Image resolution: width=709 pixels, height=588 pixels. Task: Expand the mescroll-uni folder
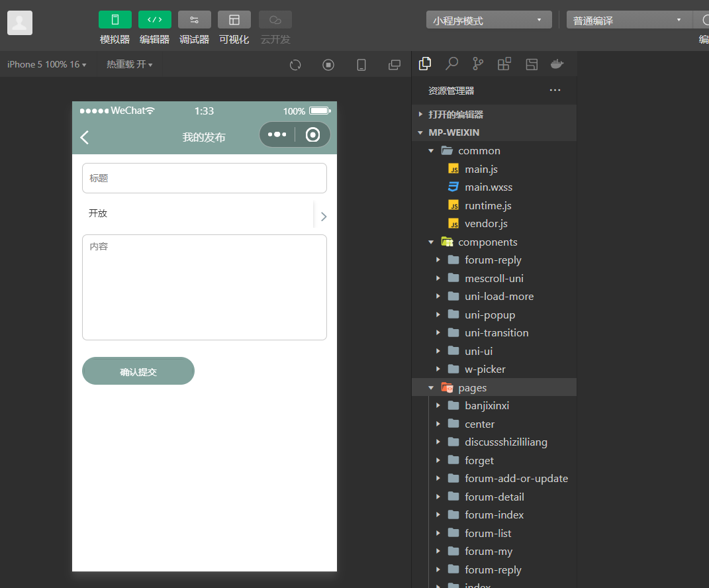coord(495,278)
